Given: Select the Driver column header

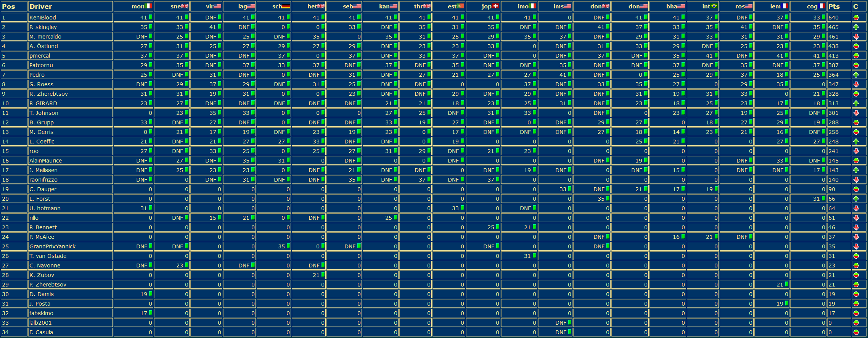Looking at the screenshot, I should click(x=41, y=6).
